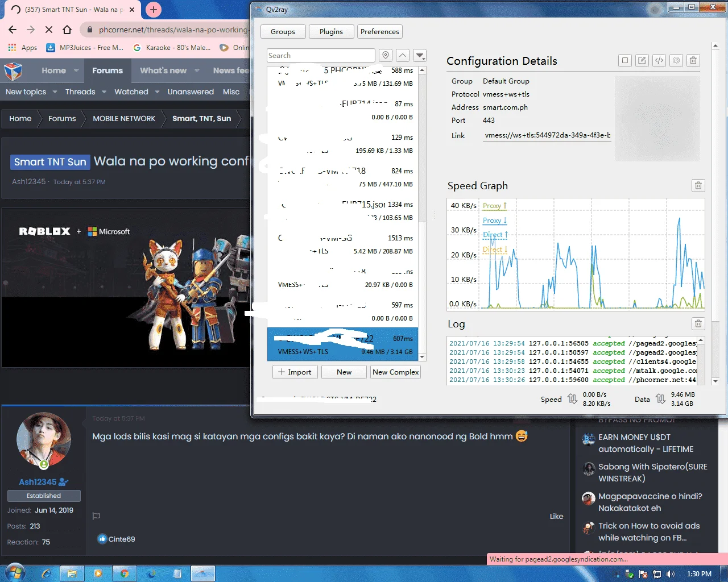
Task: Click the Chrome forward arrow
Action: [31, 30]
